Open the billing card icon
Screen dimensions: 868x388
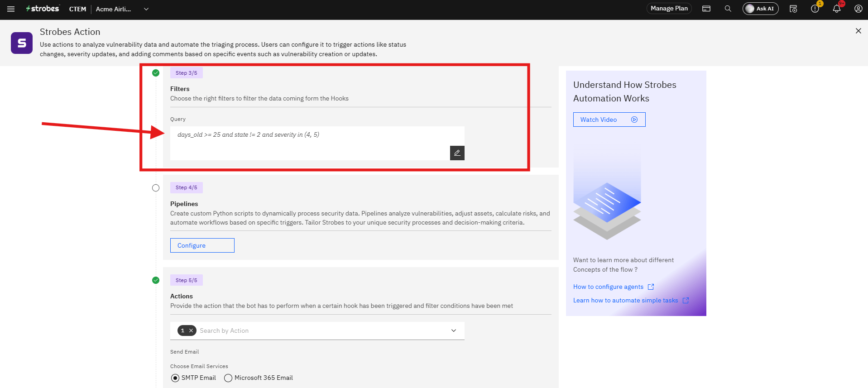[x=706, y=9]
